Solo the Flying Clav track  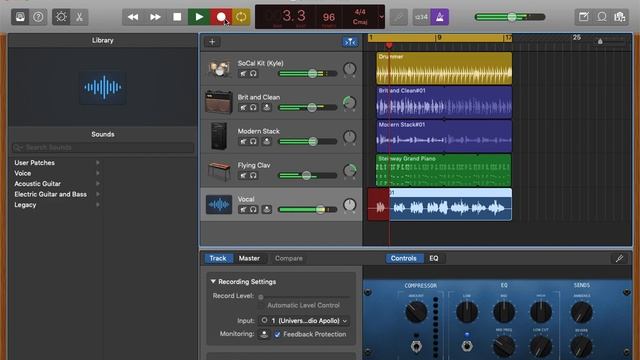253,176
